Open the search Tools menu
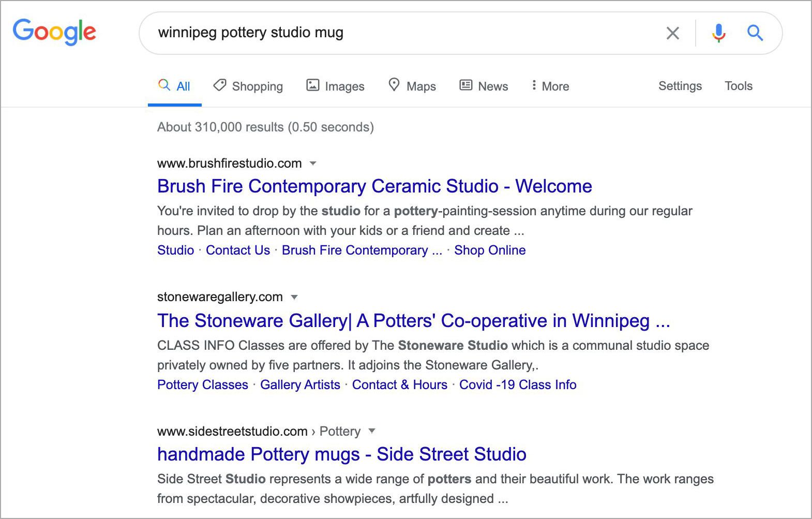 [x=739, y=86]
